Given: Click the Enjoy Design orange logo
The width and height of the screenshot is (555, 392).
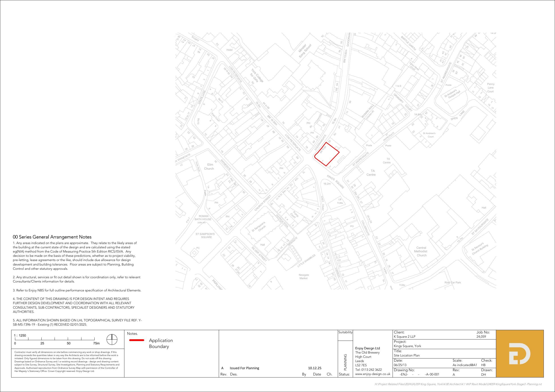Looking at the screenshot, I should tap(520, 354).
